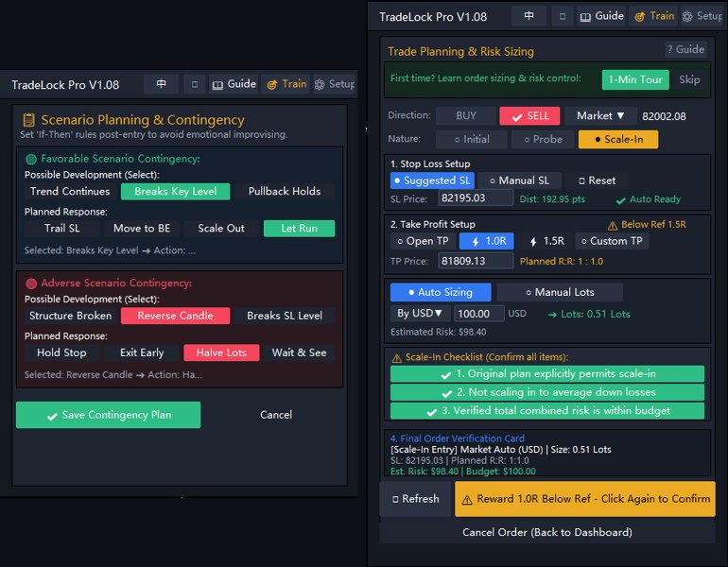Screen dimensions: 728x567
Task: Click the red Adverse Scenario circle icon
Action: tap(31, 283)
